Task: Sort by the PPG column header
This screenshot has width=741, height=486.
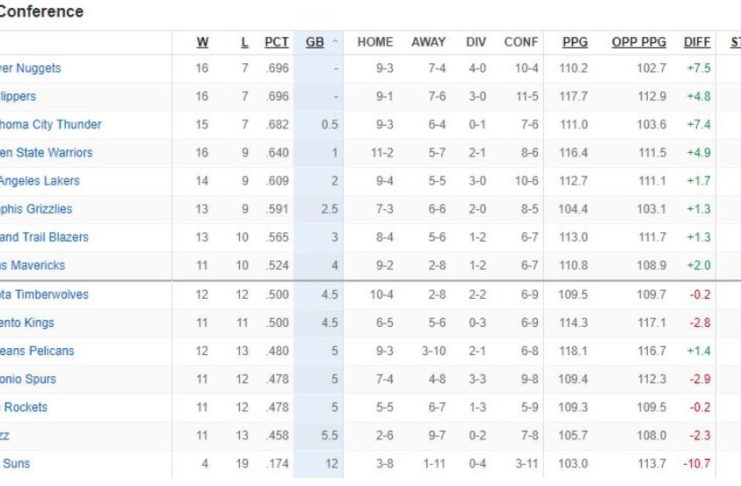Action: coord(575,42)
